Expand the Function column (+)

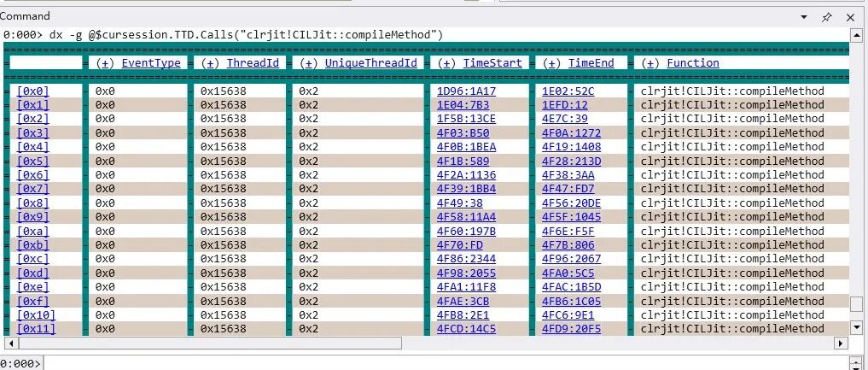tap(650, 63)
